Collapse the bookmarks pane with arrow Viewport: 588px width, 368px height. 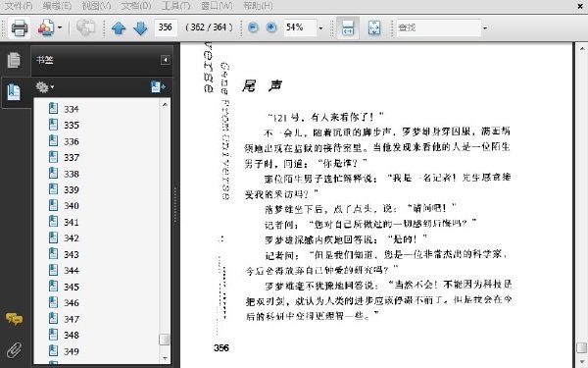tap(166, 60)
